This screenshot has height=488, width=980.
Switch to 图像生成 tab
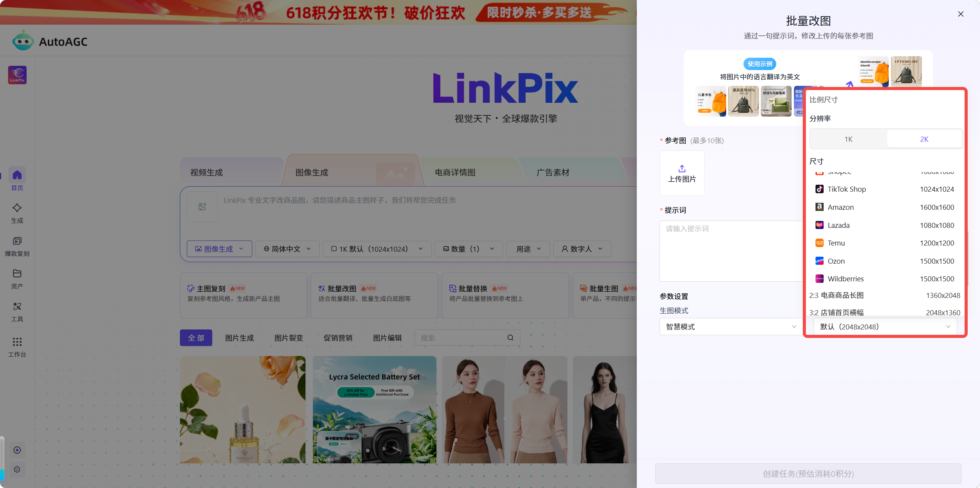pos(312,172)
